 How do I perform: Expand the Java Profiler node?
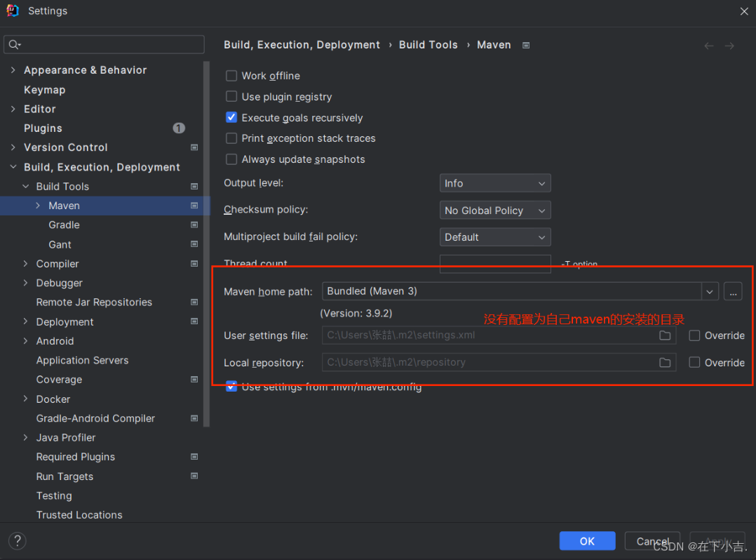(x=25, y=437)
